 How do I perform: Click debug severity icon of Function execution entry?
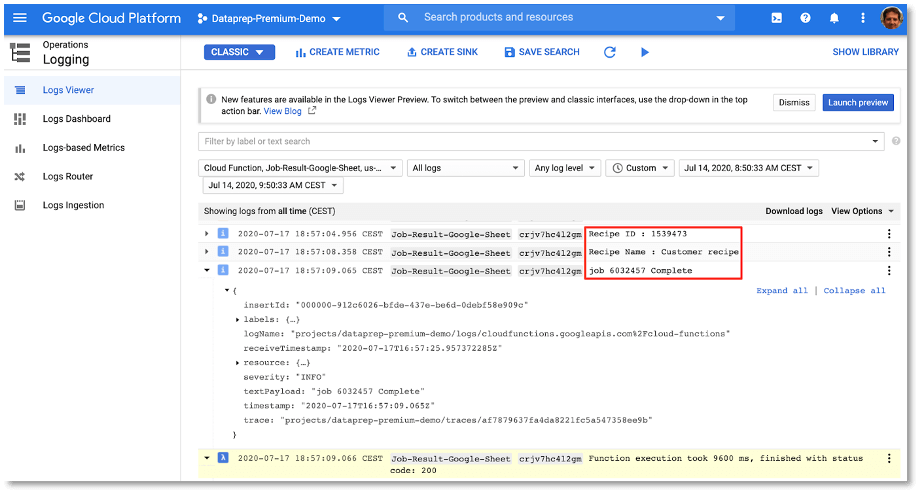point(223,458)
